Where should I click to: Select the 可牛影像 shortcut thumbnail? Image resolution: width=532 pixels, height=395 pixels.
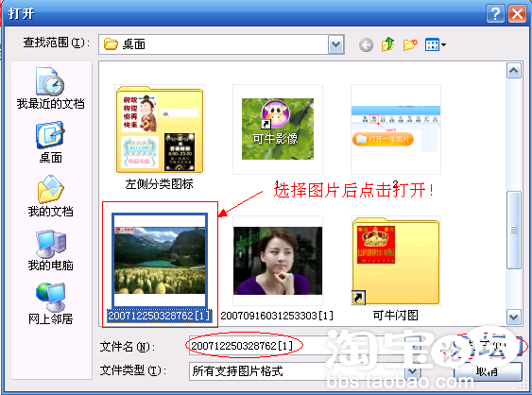(x=278, y=129)
